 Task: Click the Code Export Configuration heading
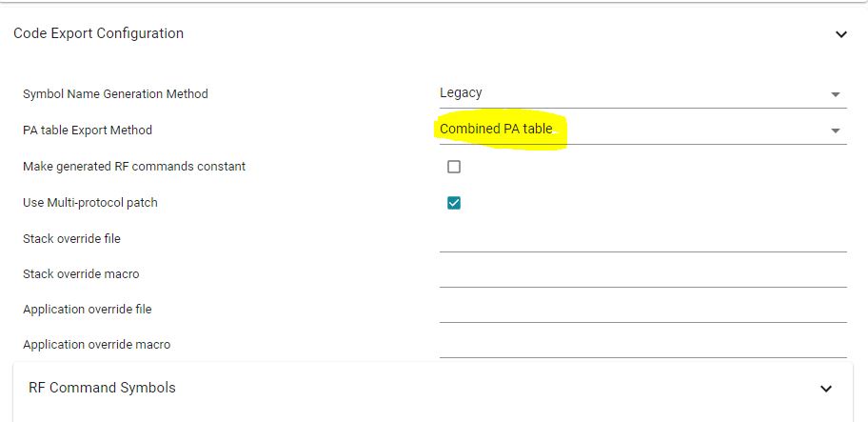pos(98,33)
